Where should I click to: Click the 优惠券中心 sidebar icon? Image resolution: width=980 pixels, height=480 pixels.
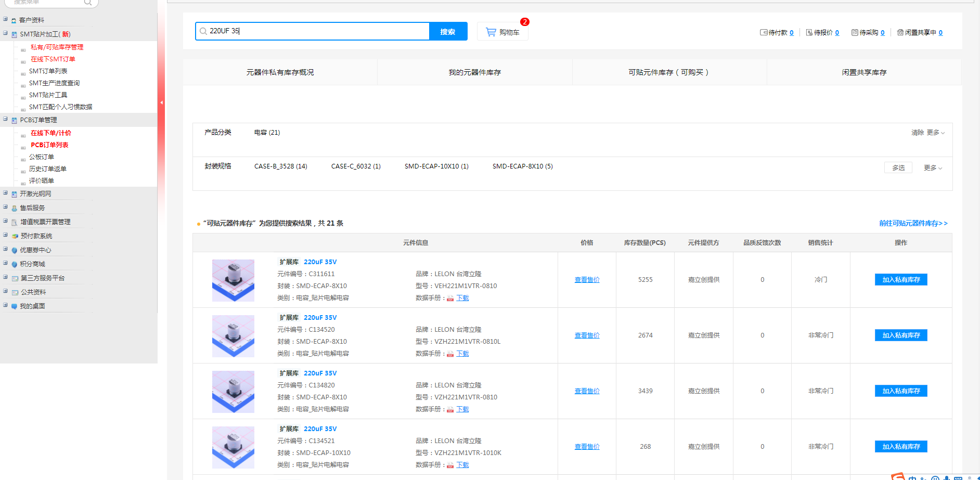tap(15, 250)
